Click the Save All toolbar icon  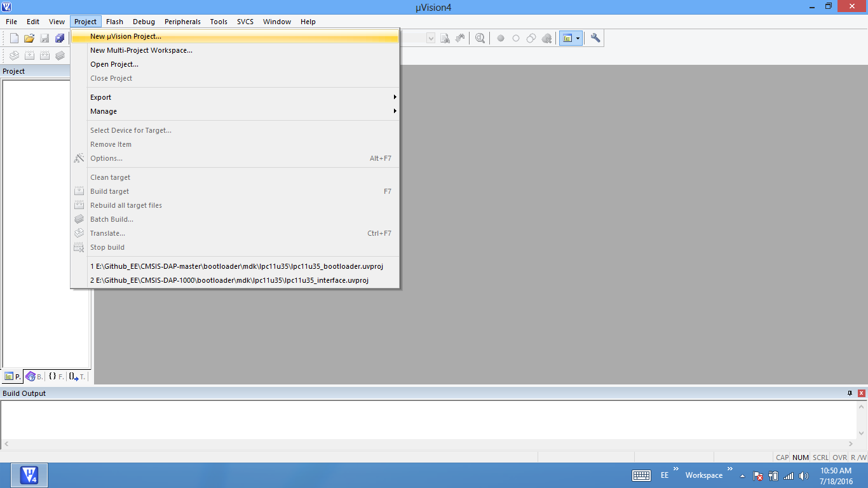pos(60,38)
